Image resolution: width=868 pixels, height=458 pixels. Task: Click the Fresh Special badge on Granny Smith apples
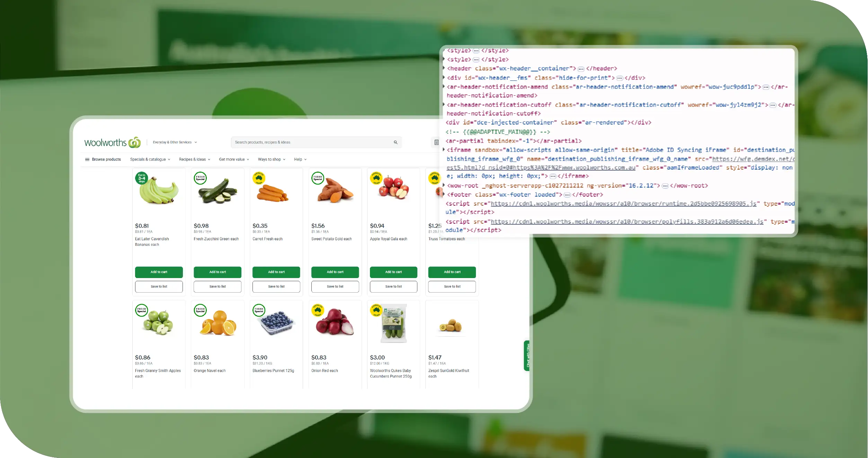click(x=142, y=310)
